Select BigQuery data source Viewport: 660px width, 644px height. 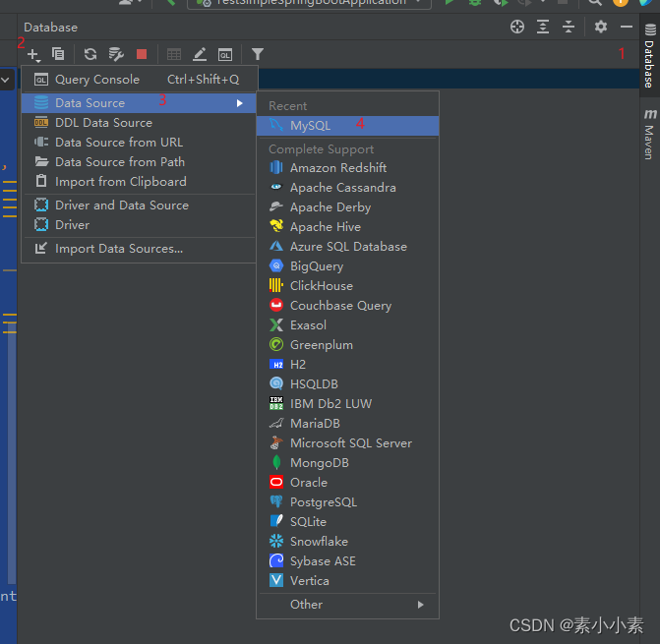347,266
